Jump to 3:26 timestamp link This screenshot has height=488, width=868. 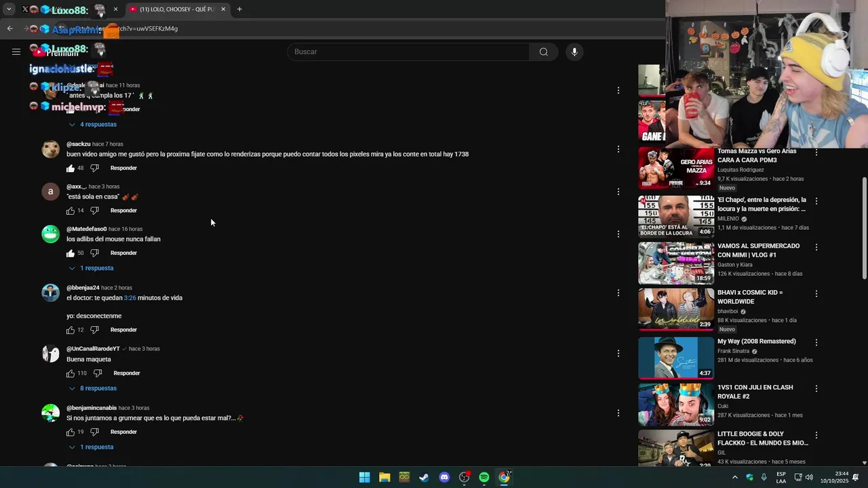click(x=130, y=298)
